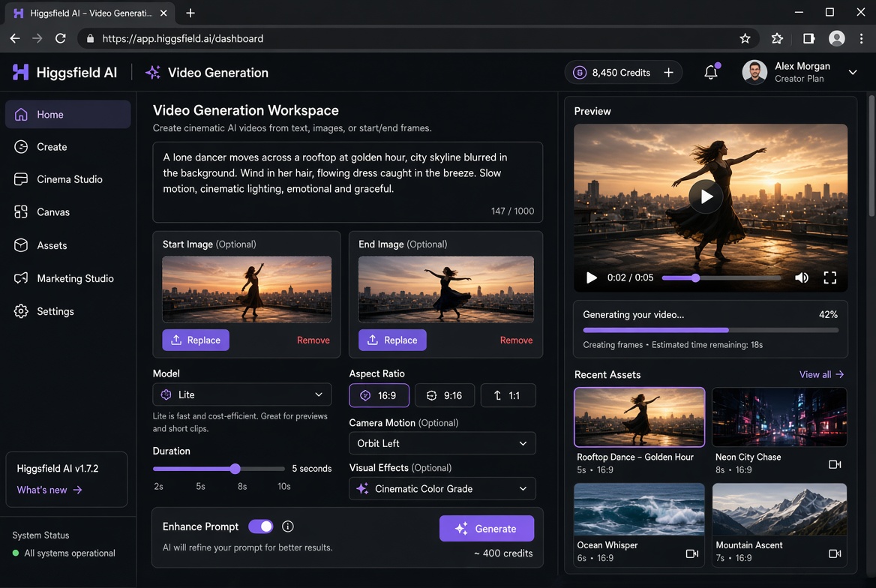876x588 pixels.
Task: Open video icon on Mountain Ascent
Action: pos(835,553)
